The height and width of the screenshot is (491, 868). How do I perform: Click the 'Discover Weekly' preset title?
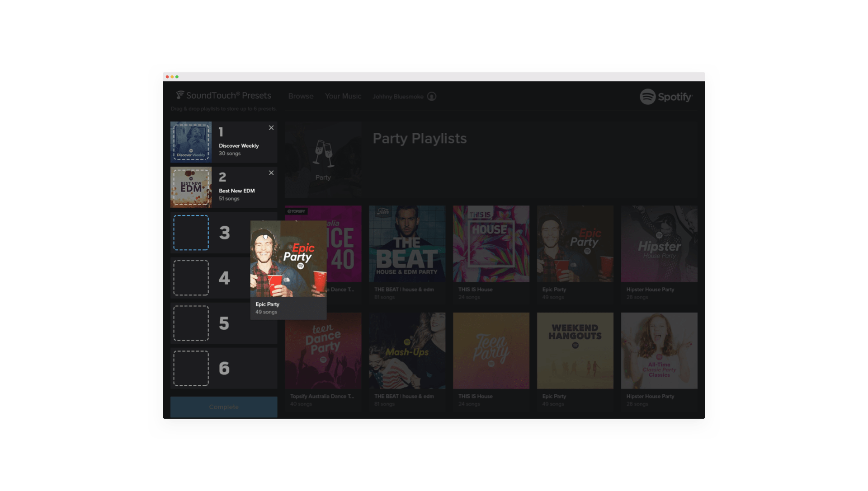tap(239, 146)
